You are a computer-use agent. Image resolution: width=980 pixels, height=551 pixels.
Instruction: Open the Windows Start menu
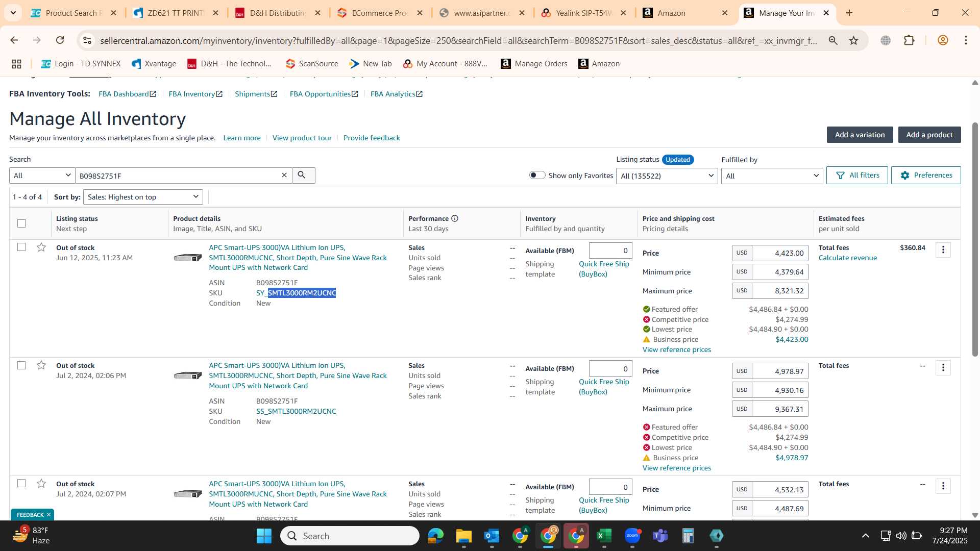[x=264, y=536]
